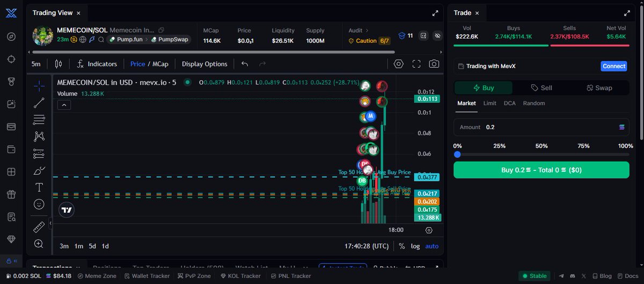Open the emoji icons tool

click(39, 204)
